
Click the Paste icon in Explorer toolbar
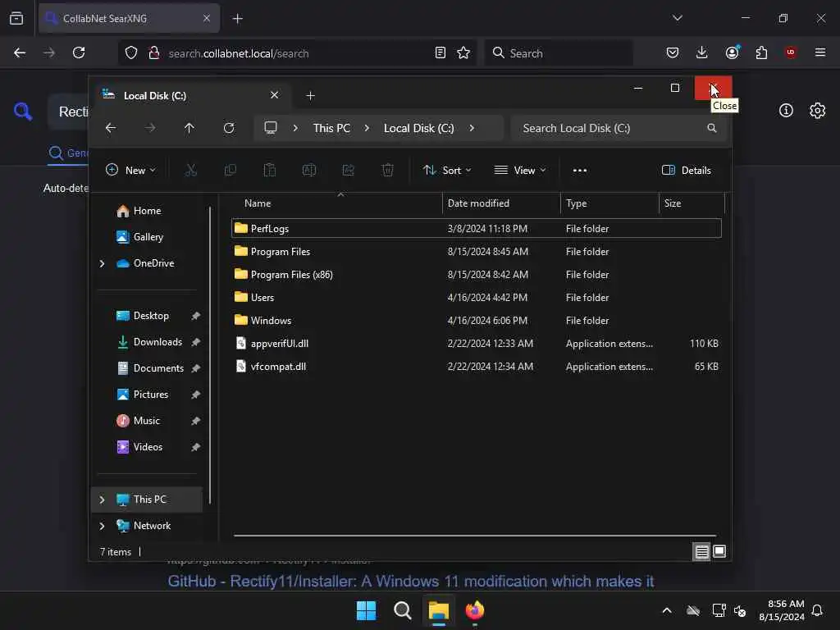point(269,171)
